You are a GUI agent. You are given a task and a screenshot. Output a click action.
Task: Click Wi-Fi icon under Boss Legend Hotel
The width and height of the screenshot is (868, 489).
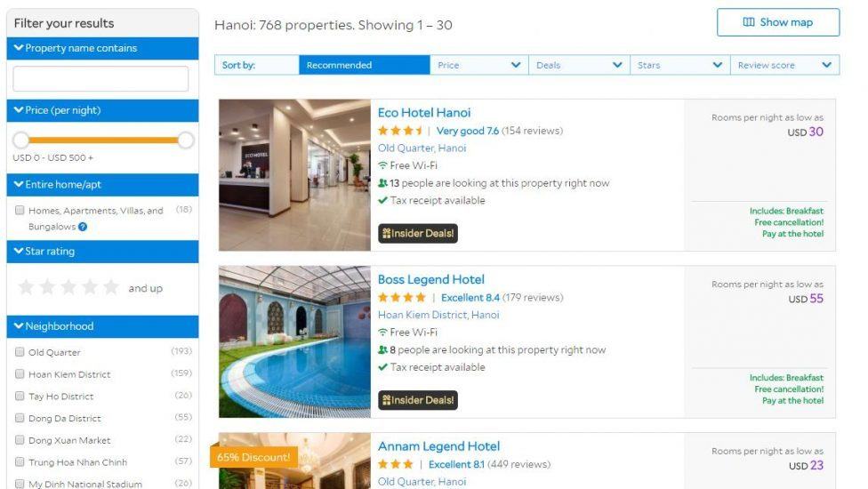382,333
